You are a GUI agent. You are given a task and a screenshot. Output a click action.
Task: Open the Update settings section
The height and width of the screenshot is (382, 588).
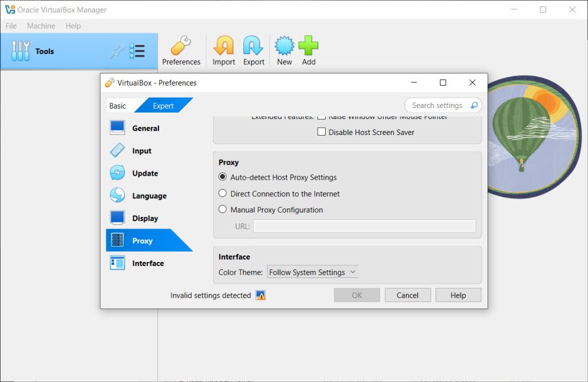pyautogui.click(x=149, y=173)
